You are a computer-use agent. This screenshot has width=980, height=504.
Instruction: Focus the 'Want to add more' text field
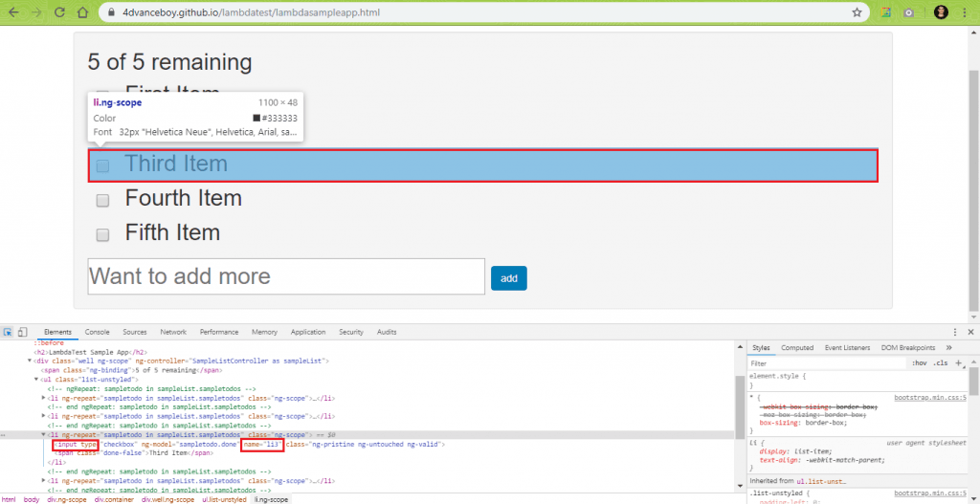point(286,276)
